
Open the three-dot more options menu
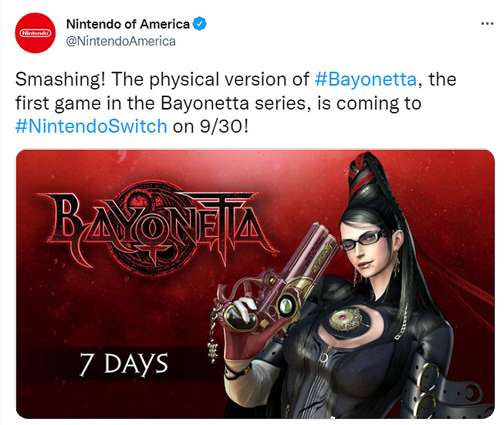pyautogui.click(x=486, y=24)
